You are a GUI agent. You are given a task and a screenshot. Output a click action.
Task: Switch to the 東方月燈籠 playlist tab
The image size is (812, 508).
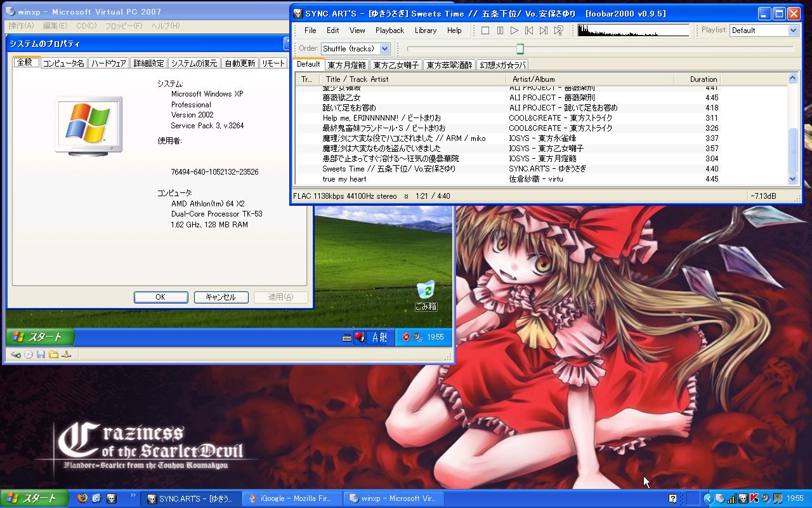click(x=346, y=65)
